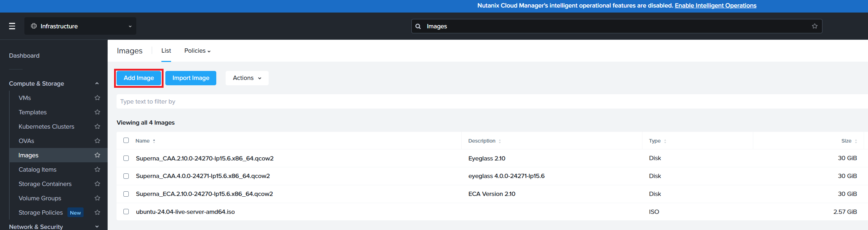Star the Catalog Items entry
868x230 pixels.
[97, 169]
